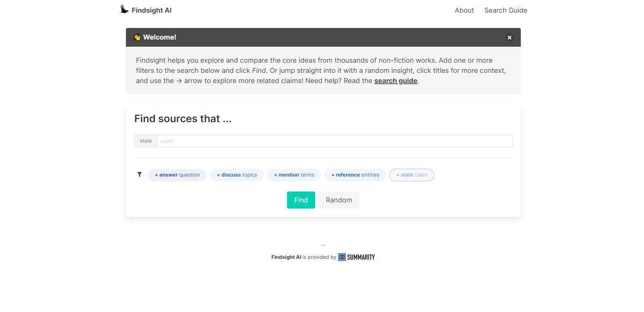
Task: Click the ellipsis above the footer
Action: (x=323, y=245)
